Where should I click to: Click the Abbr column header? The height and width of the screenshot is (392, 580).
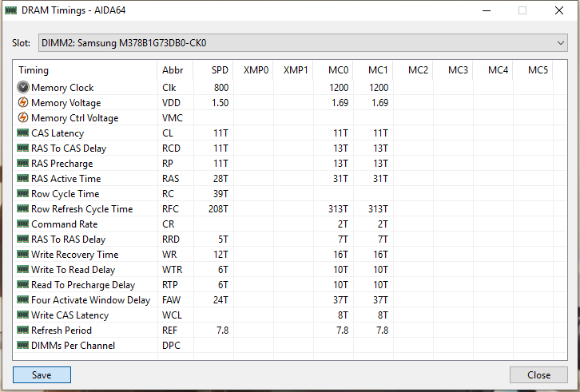[175, 70]
